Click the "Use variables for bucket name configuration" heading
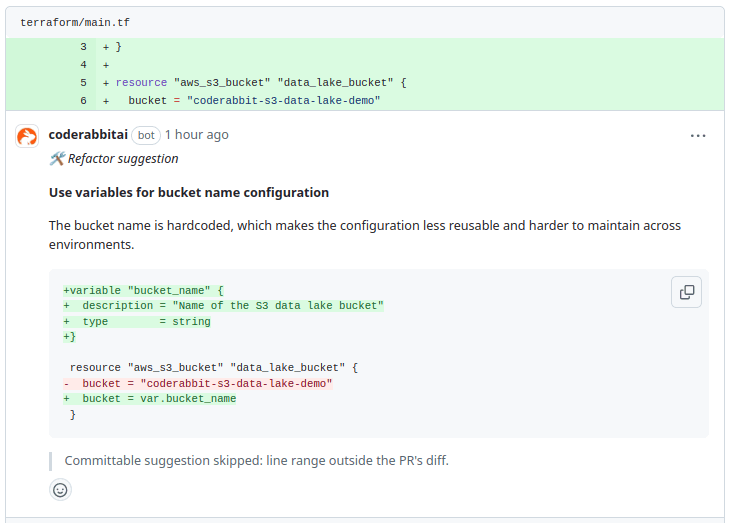This screenshot has height=523, width=731. pos(189,192)
